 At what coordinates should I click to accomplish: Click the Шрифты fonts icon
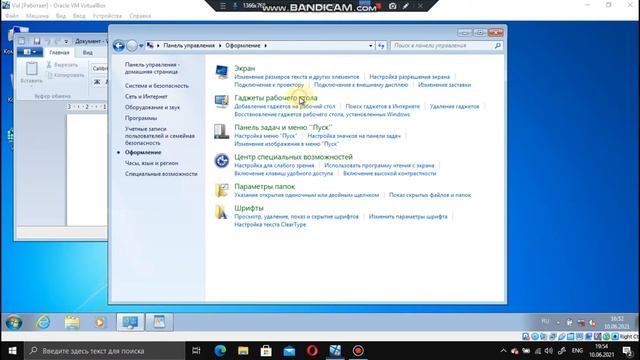pos(221,212)
